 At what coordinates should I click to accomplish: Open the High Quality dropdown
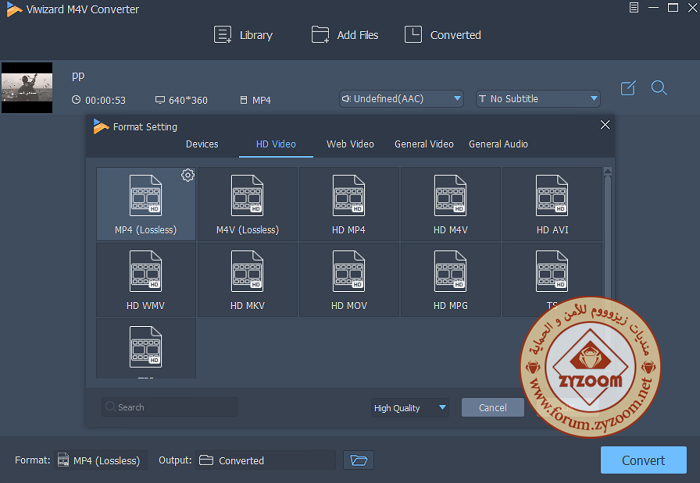(409, 408)
